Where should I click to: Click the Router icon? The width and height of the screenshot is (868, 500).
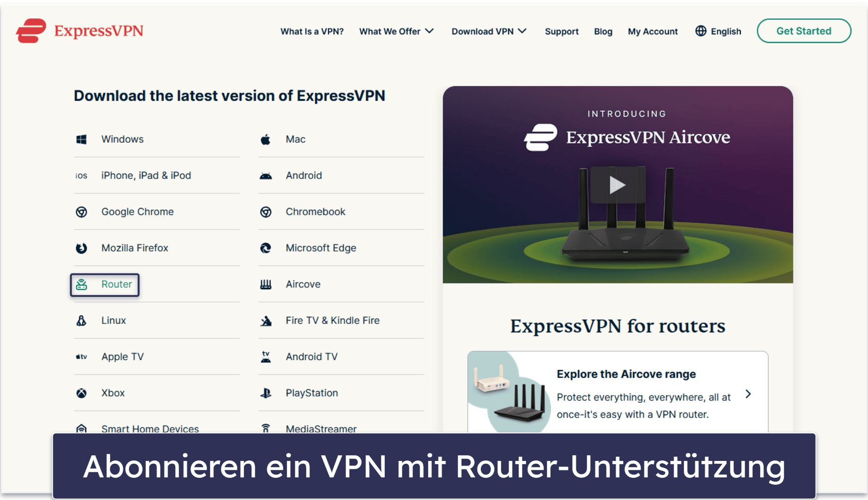(x=81, y=284)
